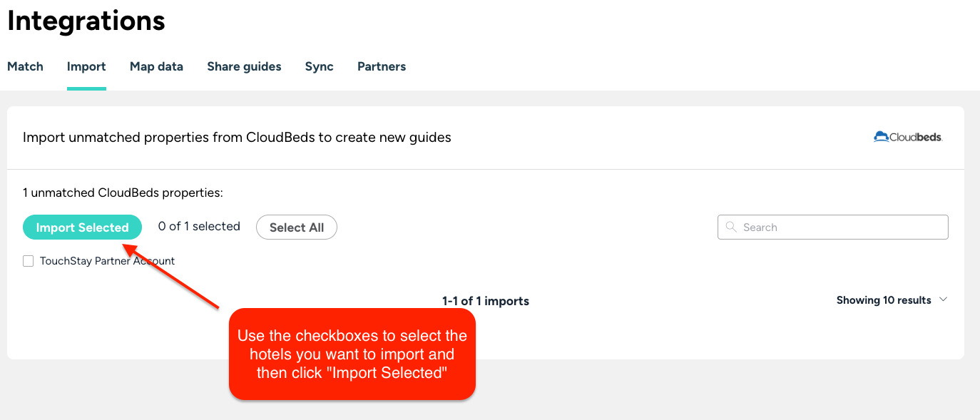Click the Cloudbeds logo
Image resolution: width=980 pixels, height=420 pixels.
pos(908,137)
